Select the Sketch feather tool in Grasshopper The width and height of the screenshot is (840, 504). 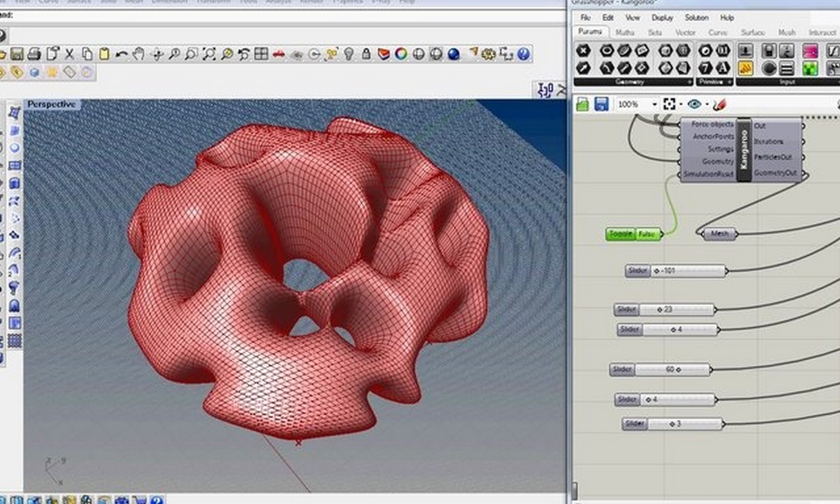(x=720, y=104)
